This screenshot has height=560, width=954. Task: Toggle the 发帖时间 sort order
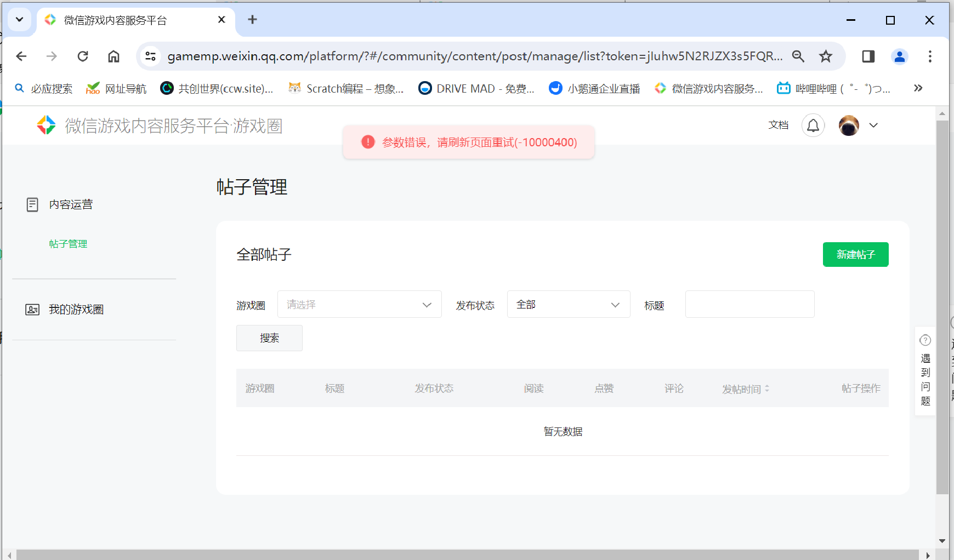click(767, 388)
